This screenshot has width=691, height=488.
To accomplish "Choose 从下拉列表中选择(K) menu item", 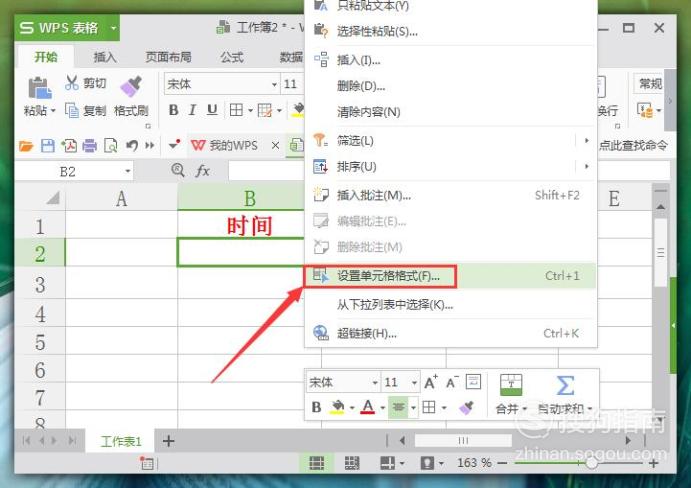I will 450,304.
